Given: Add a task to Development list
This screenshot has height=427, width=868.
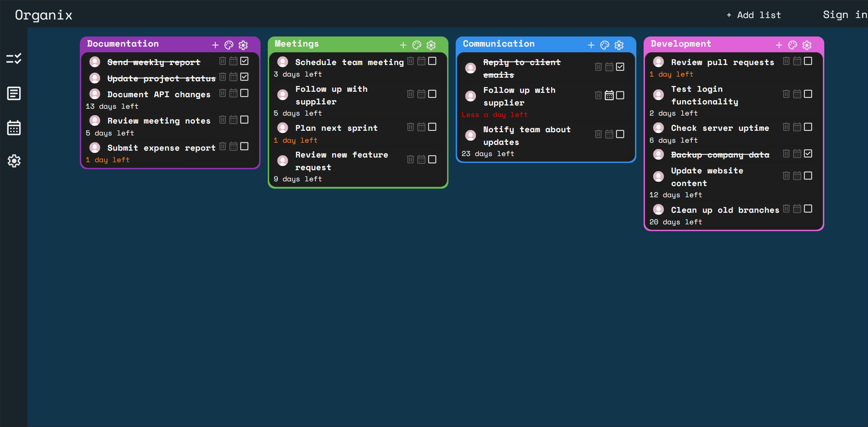Looking at the screenshot, I should (779, 45).
